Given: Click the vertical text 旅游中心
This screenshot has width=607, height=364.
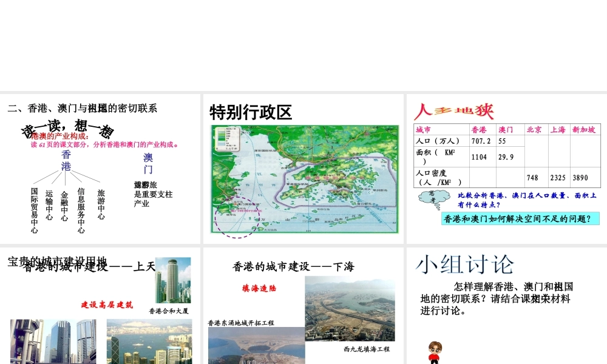Looking at the screenshot, I should click(x=101, y=204).
